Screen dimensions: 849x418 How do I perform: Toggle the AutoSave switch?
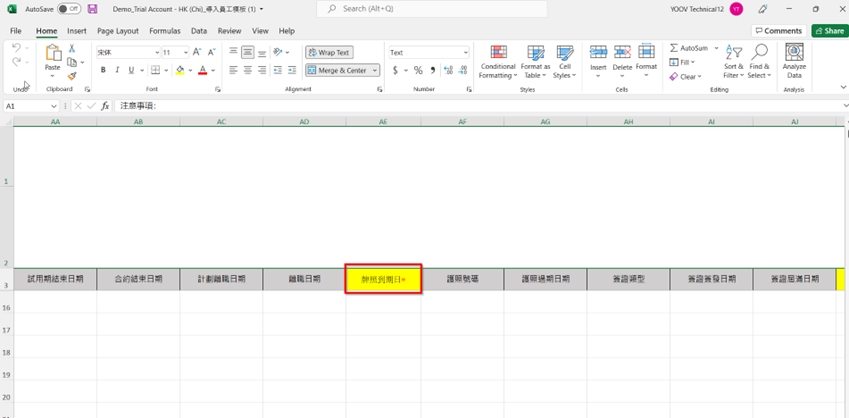tap(69, 9)
